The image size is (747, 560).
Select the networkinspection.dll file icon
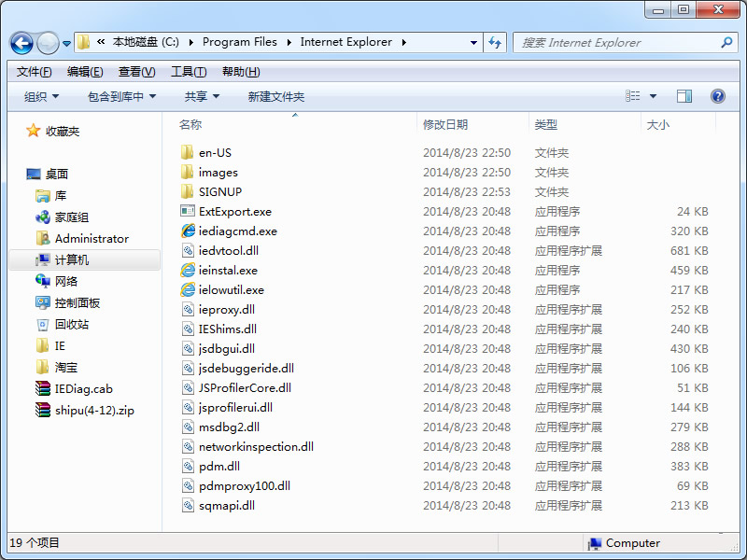(189, 446)
